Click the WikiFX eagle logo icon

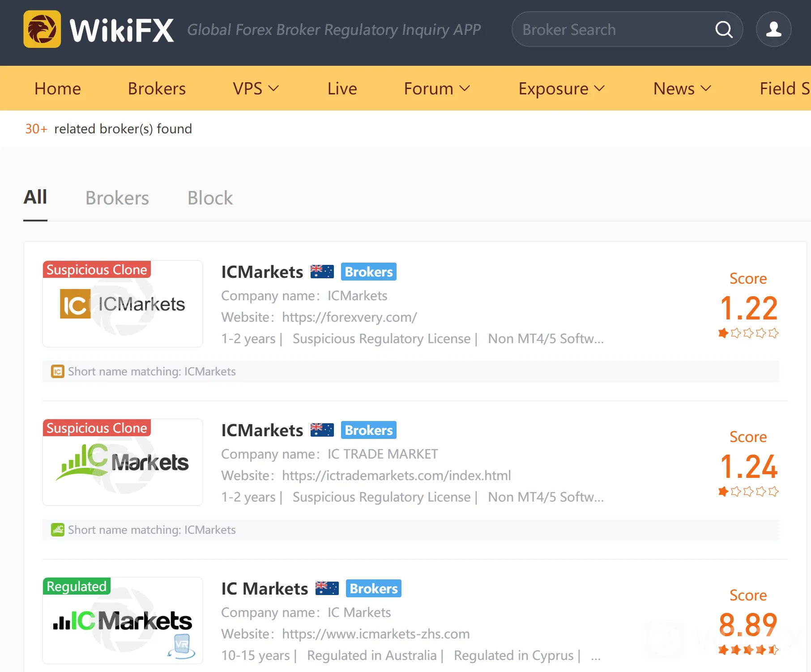pyautogui.click(x=42, y=29)
